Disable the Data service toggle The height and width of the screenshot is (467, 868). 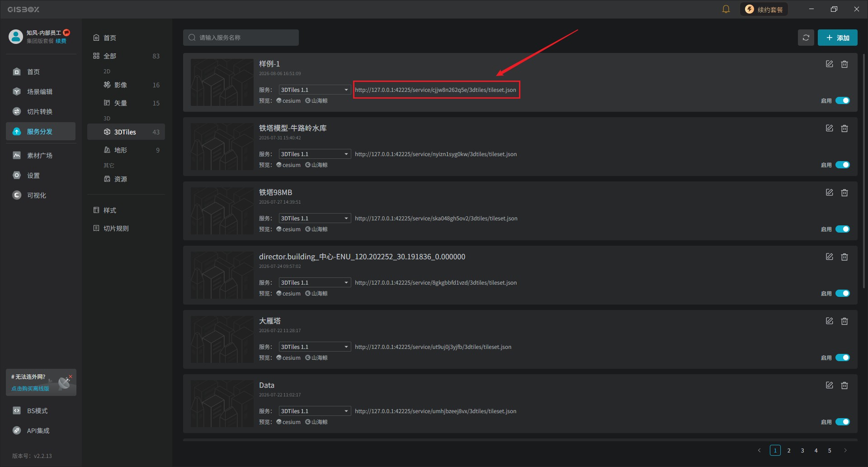tap(843, 422)
